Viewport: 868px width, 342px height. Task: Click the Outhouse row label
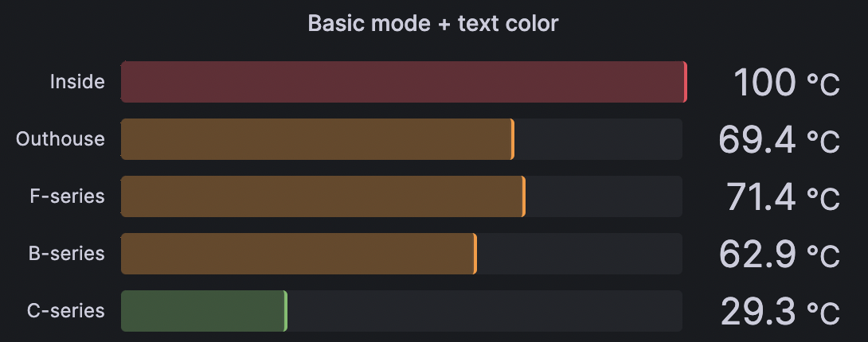[61, 139]
